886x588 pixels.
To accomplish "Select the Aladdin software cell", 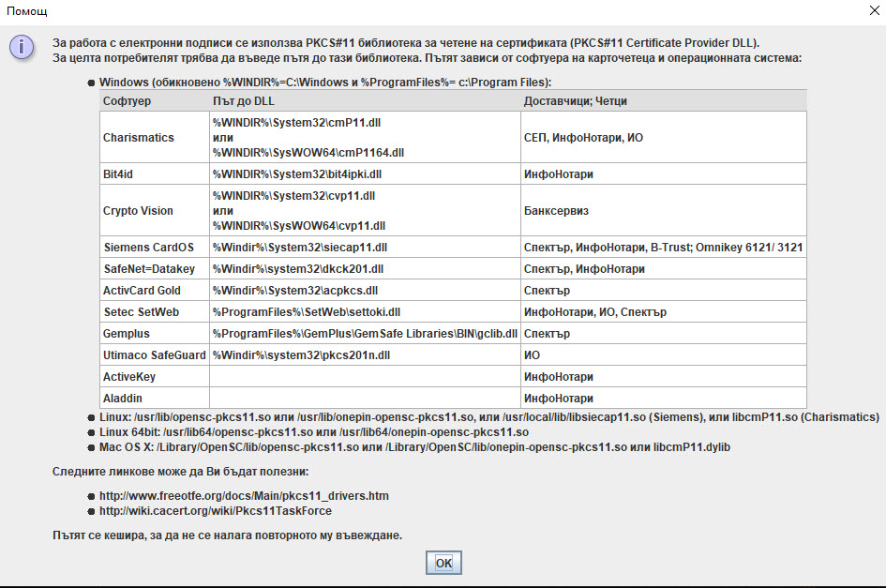I will (155, 398).
